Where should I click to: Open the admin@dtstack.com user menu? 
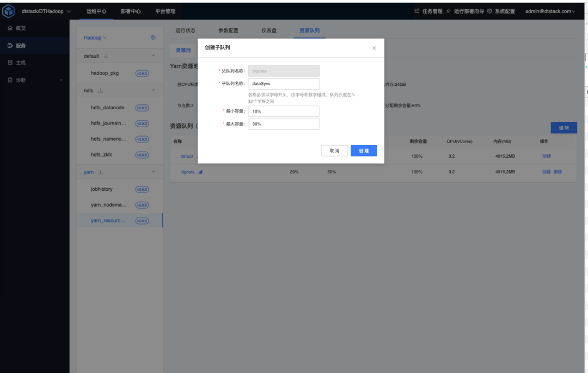550,11
